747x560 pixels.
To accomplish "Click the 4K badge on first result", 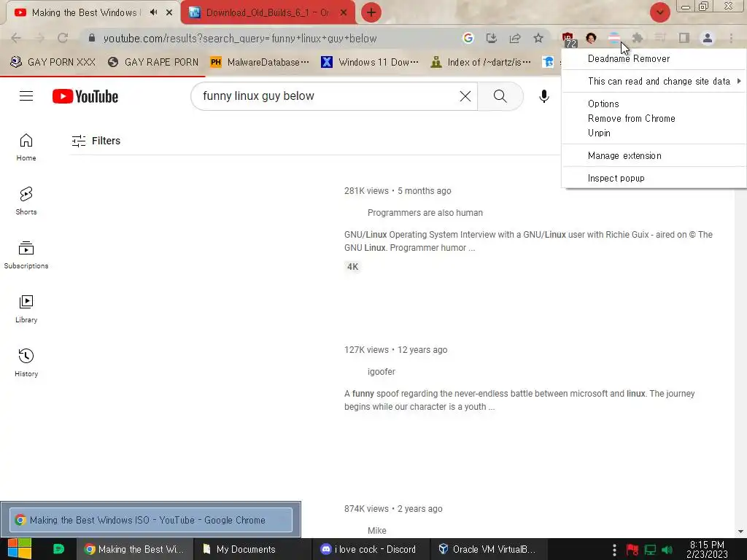I will [352, 267].
